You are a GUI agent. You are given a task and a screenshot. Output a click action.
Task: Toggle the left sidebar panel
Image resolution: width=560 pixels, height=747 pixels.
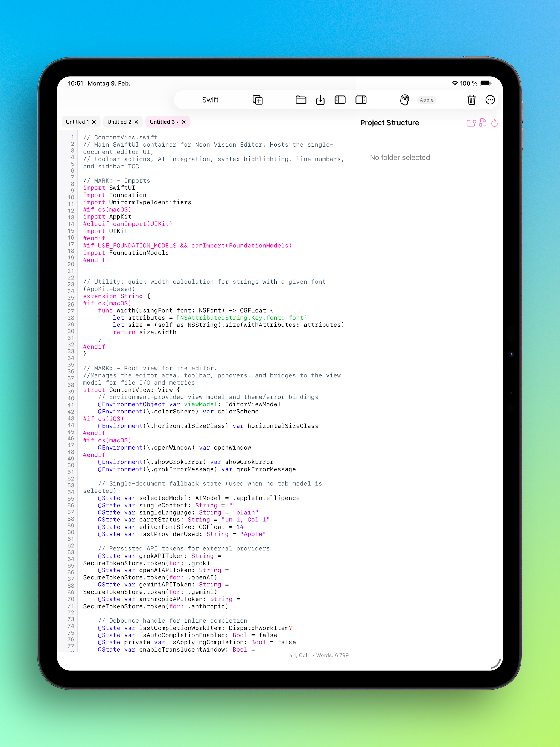(340, 100)
